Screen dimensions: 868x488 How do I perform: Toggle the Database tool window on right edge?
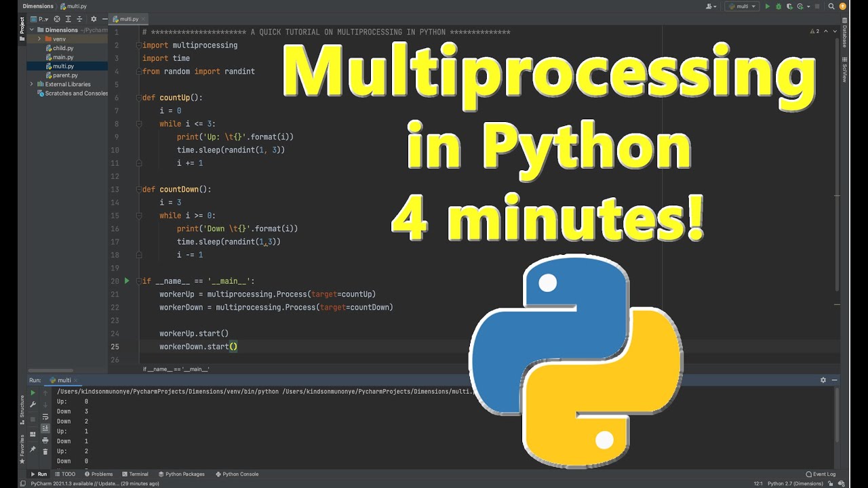tap(844, 33)
